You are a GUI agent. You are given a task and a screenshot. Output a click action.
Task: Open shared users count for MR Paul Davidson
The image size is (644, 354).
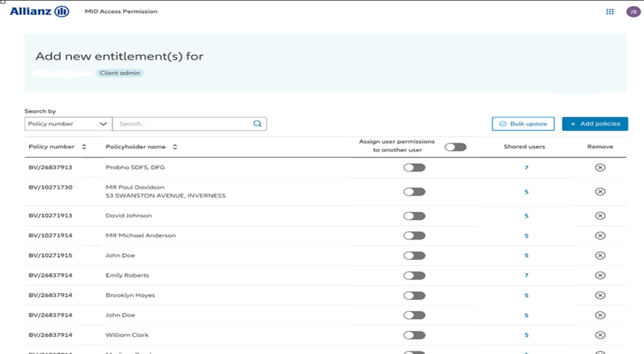click(526, 191)
